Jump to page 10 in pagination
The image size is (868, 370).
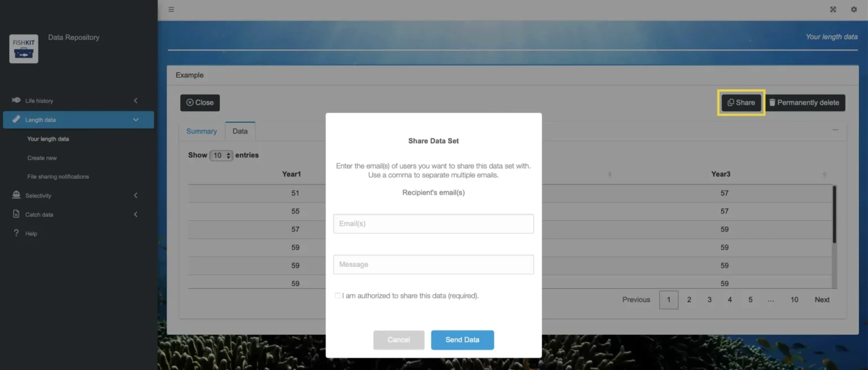pyautogui.click(x=795, y=300)
